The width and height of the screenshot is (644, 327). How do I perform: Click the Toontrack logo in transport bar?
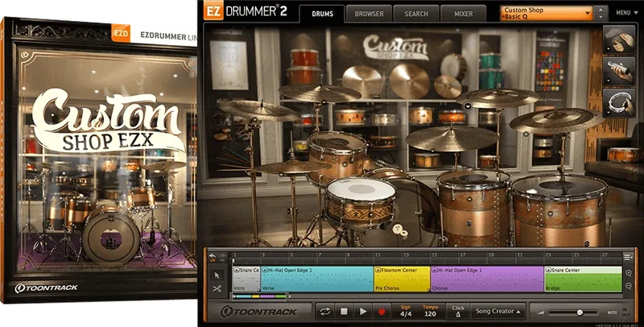click(x=258, y=312)
